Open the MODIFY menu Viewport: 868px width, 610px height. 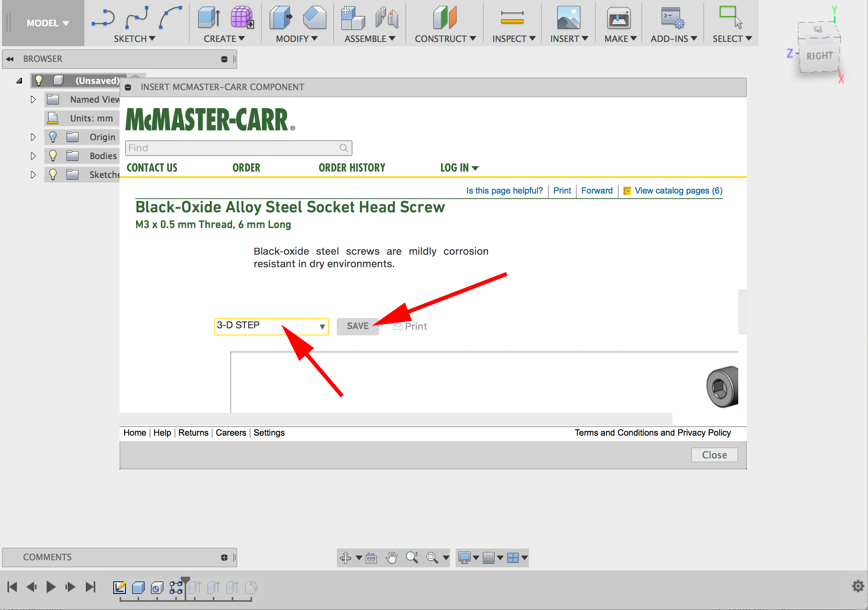(x=296, y=38)
